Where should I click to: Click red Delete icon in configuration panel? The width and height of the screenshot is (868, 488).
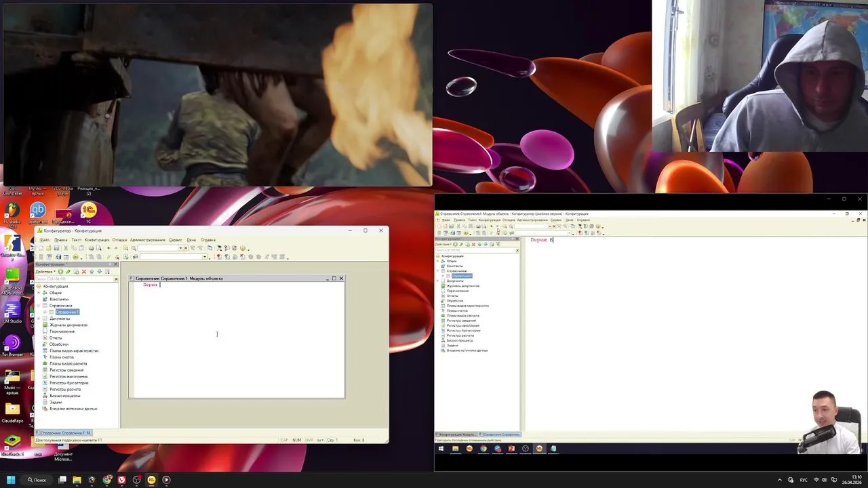pos(84,272)
